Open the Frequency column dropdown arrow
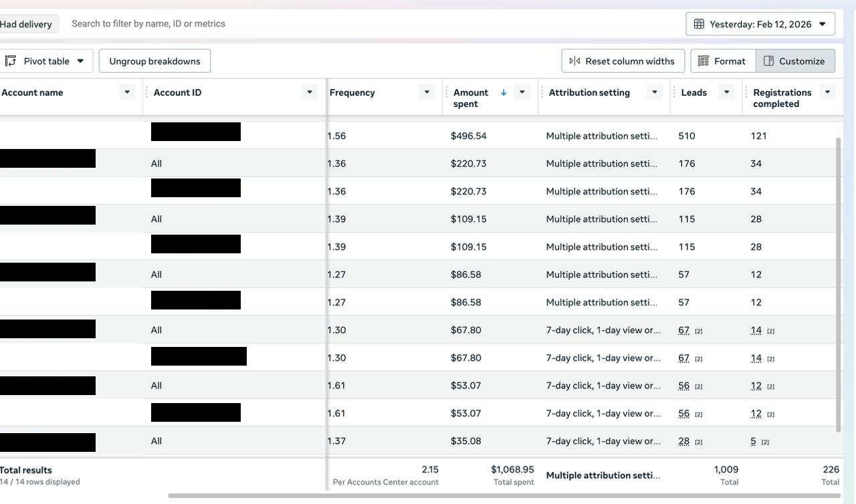The height and width of the screenshot is (504, 856). [427, 92]
